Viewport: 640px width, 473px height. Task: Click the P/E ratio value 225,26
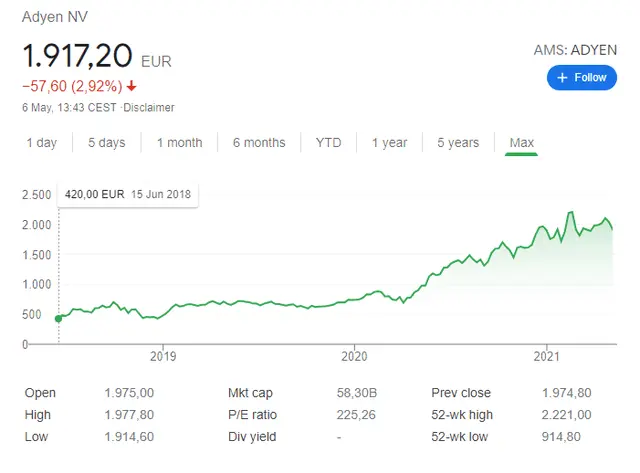tap(356, 415)
